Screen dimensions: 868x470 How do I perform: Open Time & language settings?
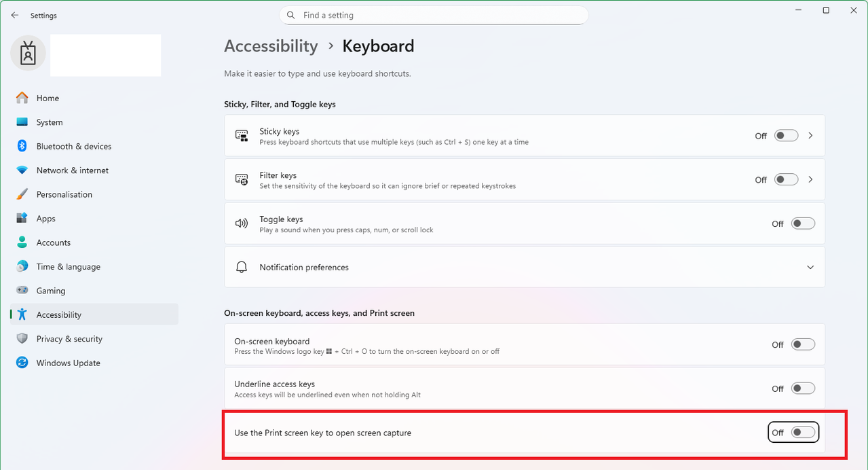(68, 267)
